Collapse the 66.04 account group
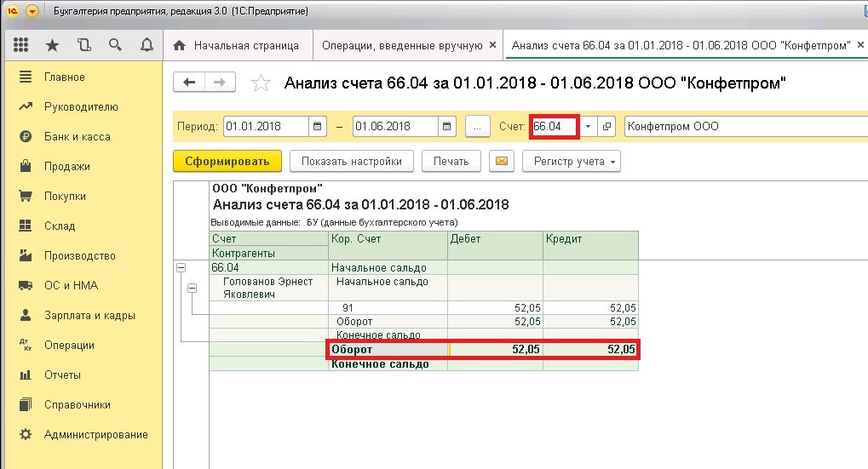The height and width of the screenshot is (469, 868). tap(181, 267)
